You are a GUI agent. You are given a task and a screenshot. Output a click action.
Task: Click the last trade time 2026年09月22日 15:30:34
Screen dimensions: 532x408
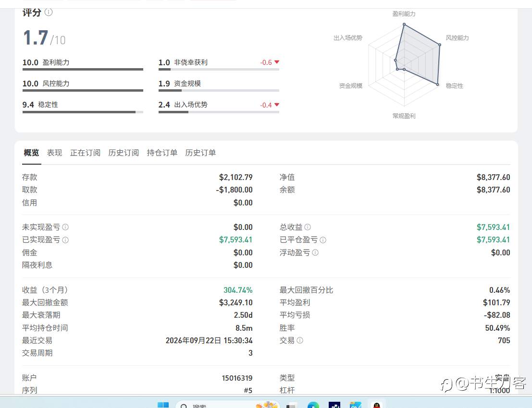[209, 341]
